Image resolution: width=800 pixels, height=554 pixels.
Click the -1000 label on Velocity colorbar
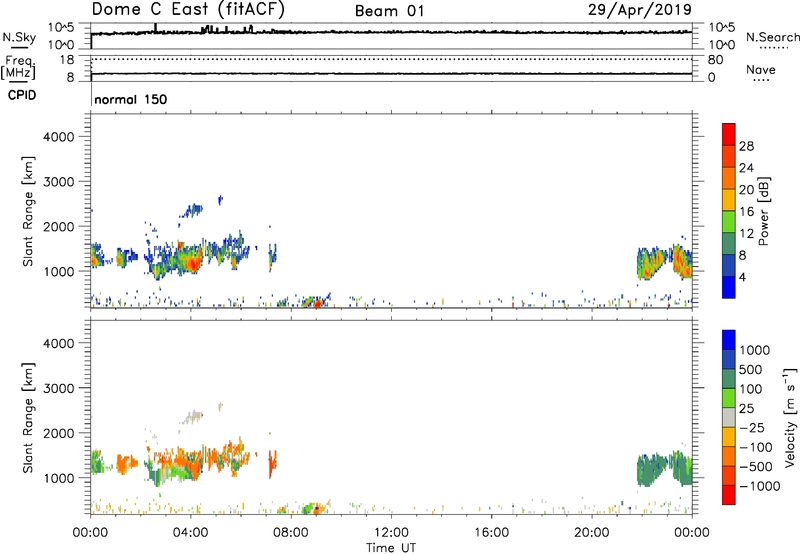tap(759, 486)
